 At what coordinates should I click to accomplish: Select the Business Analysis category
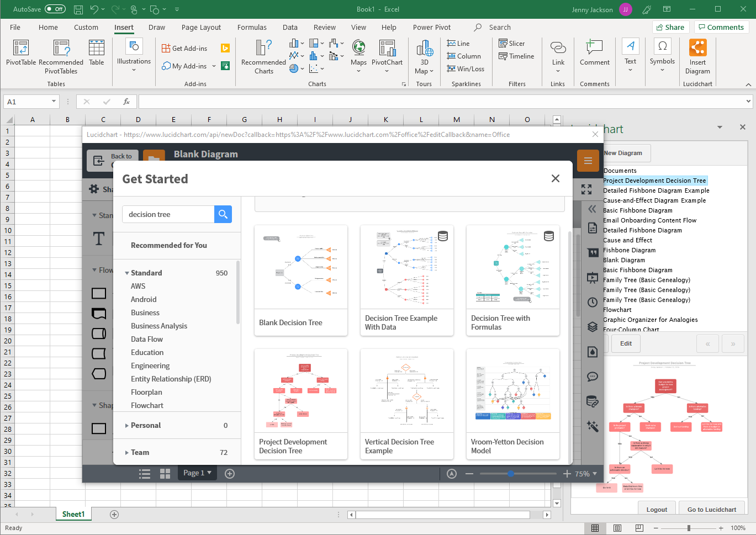159,326
